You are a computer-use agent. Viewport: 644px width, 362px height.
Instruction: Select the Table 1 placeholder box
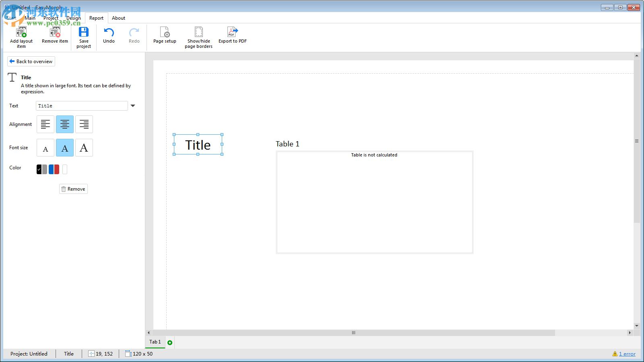pyautogui.click(x=374, y=202)
